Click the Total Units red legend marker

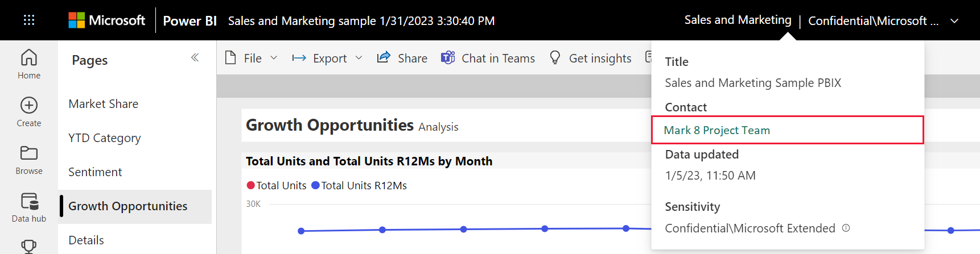pyautogui.click(x=250, y=185)
